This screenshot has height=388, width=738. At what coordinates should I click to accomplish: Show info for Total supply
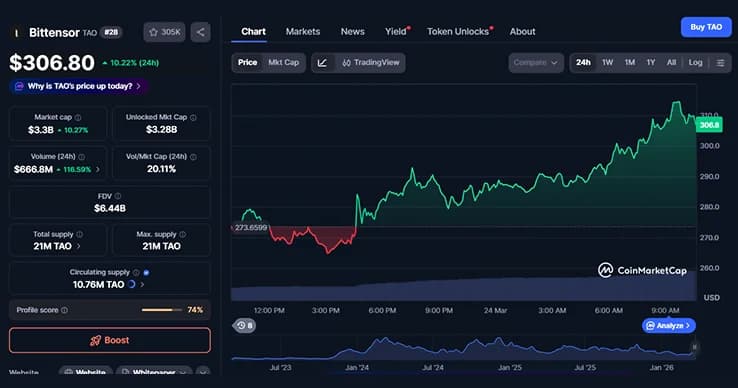coord(80,234)
